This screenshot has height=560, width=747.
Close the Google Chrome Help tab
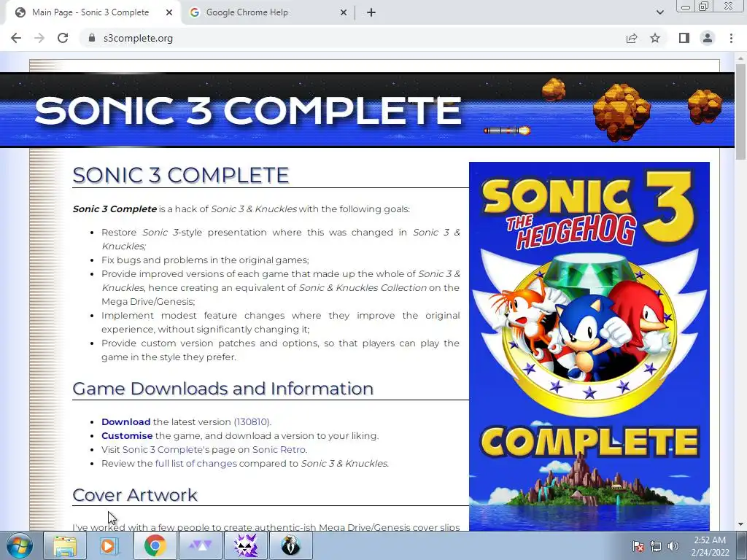coord(344,12)
